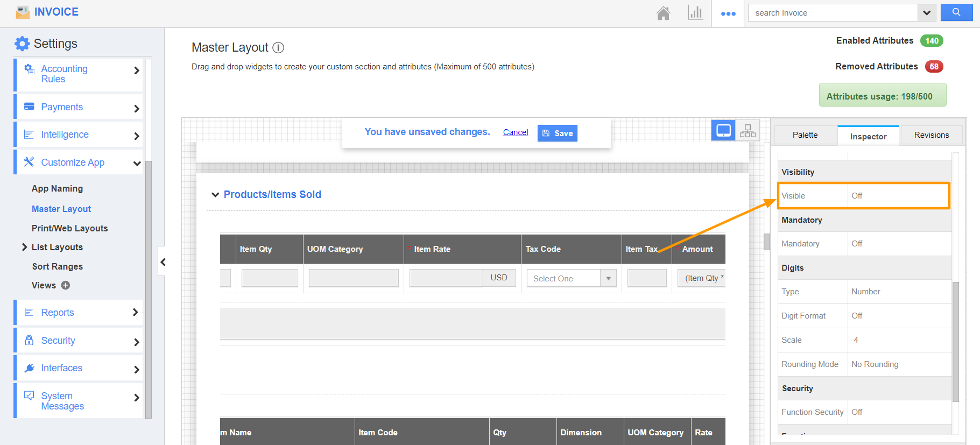Screen dimensions: 980x445
Task: Click the settings sidebar scrollbar
Action: pos(149,289)
